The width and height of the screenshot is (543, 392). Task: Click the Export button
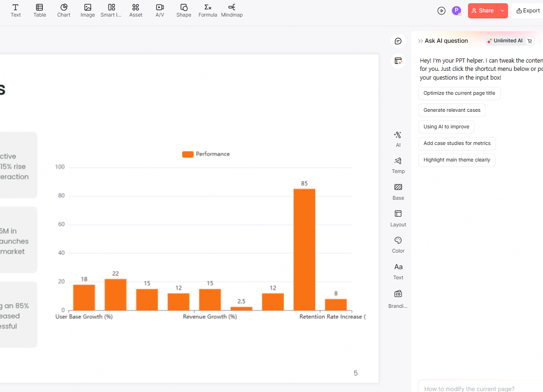pyautogui.click(x=528, y=11)
